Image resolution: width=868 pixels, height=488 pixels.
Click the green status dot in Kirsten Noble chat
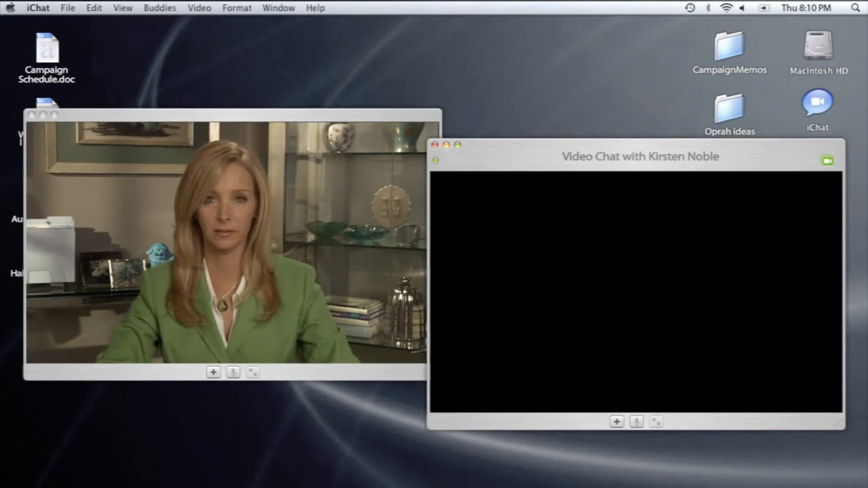(435, 160)
